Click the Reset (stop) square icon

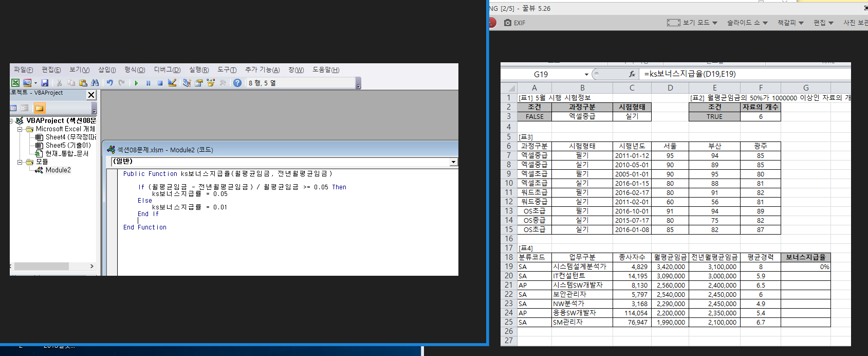click(x=160, y=83)
